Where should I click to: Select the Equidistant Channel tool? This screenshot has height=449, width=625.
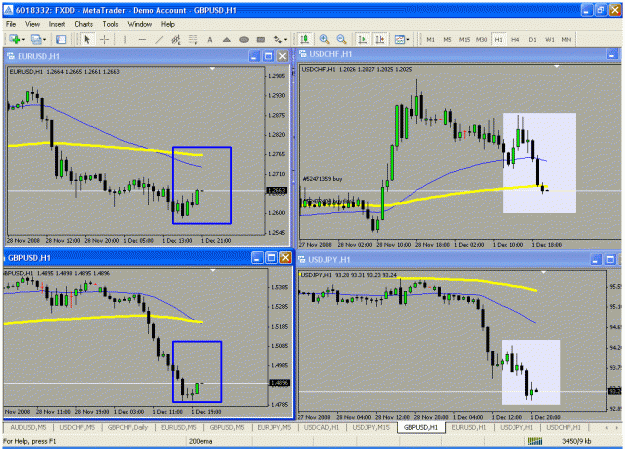(176, 39)
